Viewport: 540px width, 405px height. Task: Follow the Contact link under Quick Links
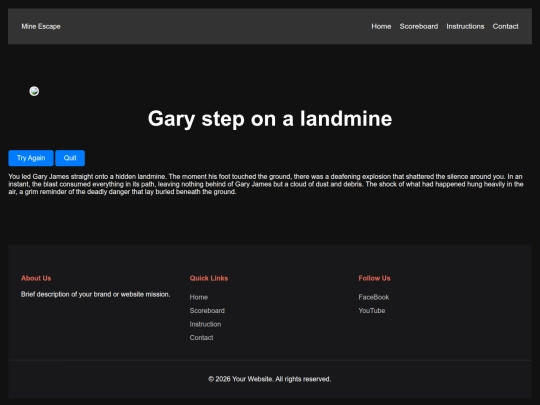coord(201,338)
